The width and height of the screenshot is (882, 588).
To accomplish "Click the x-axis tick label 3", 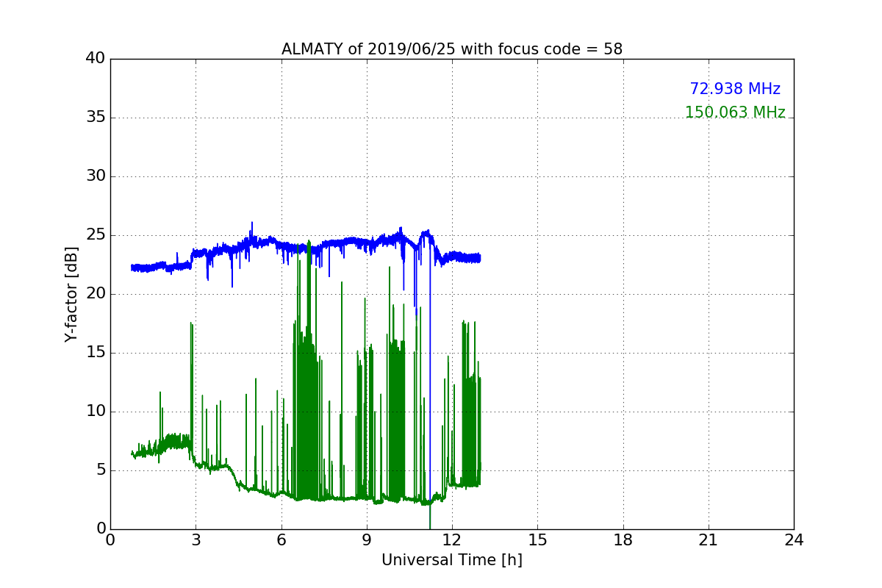I will tap(196, 540).
